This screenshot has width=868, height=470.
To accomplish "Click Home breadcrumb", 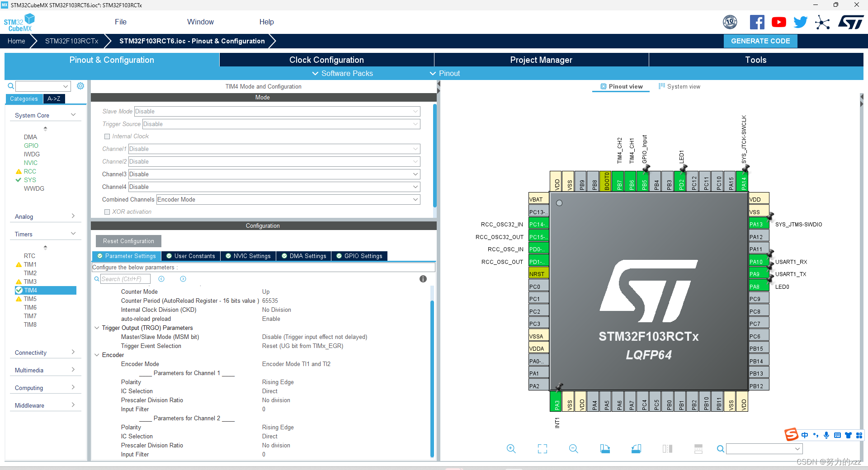I will (x=16, y=41).
